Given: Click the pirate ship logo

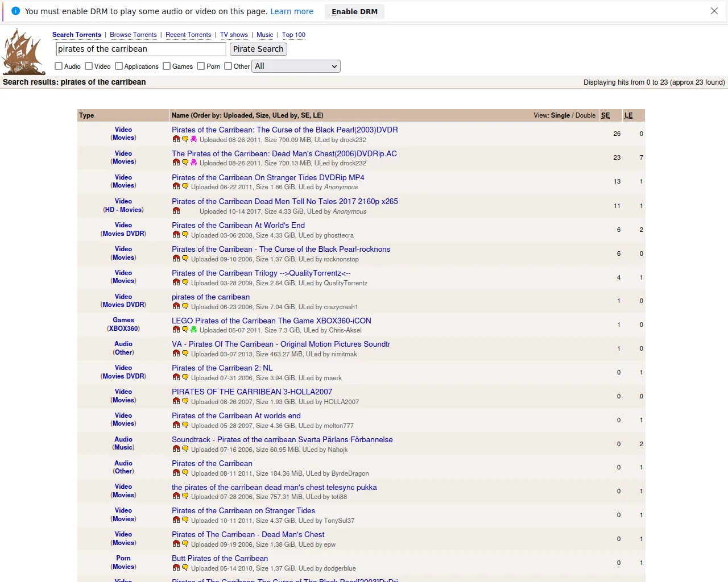Looking at the screenshot, I should tap(23, 52).
